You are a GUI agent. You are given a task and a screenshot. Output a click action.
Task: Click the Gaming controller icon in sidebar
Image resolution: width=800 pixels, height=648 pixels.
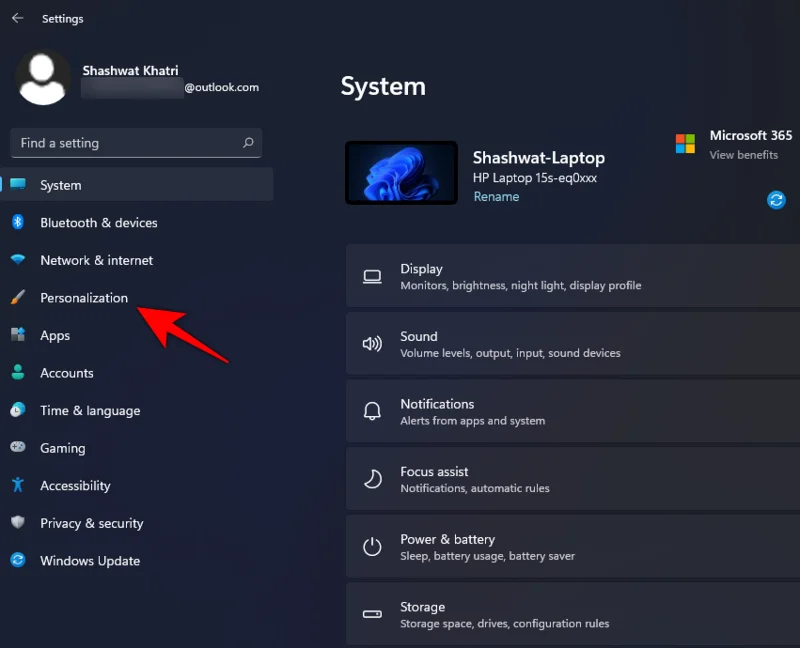coord(20,448)
